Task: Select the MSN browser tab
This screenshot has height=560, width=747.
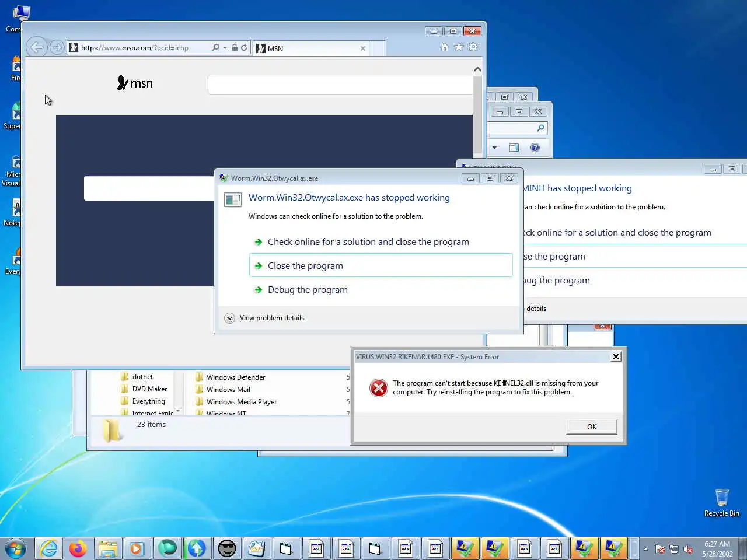Action: click(312, 48)
